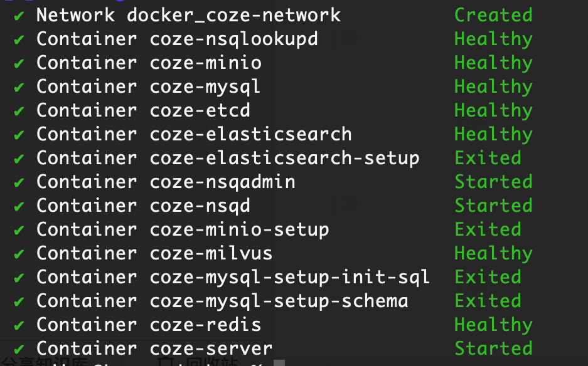
Task: Click the coze-nsqlookupd container name text
Action: (x=233, y=40)
